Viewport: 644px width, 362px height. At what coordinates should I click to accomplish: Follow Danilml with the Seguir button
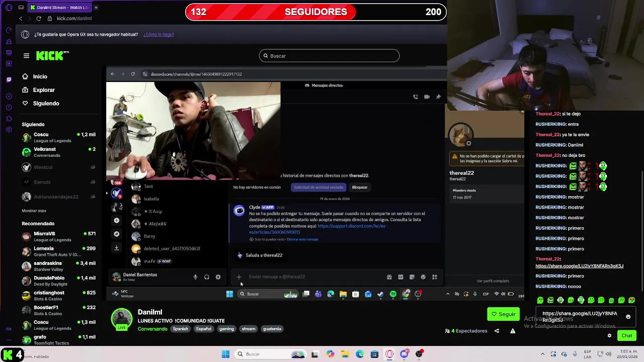503,314
